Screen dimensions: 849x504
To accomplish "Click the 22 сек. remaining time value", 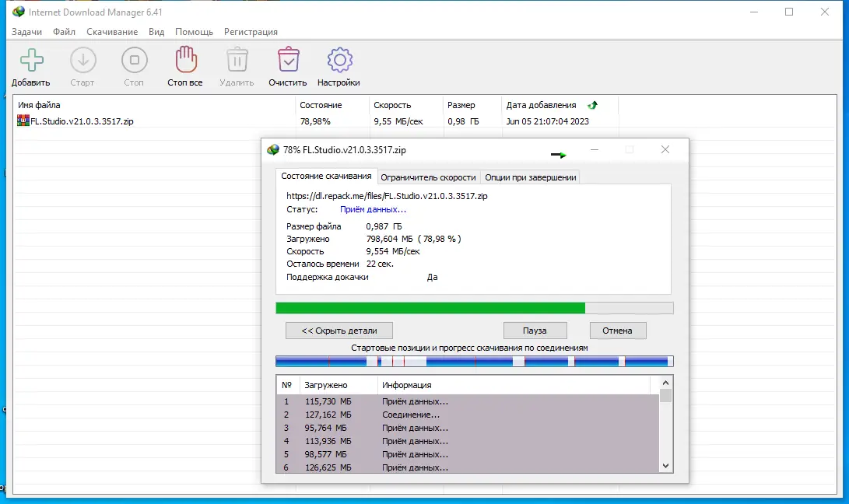I will pos(380,264).
